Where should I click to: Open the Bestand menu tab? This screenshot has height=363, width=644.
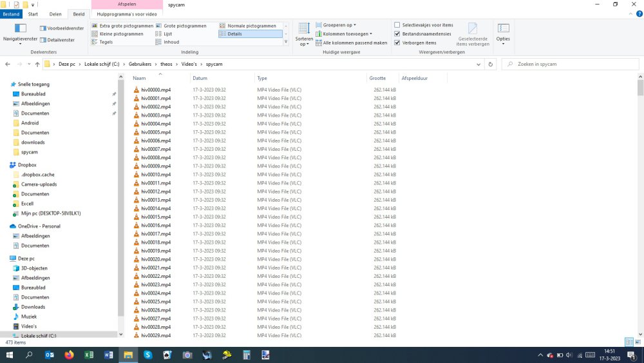point(11,14)
